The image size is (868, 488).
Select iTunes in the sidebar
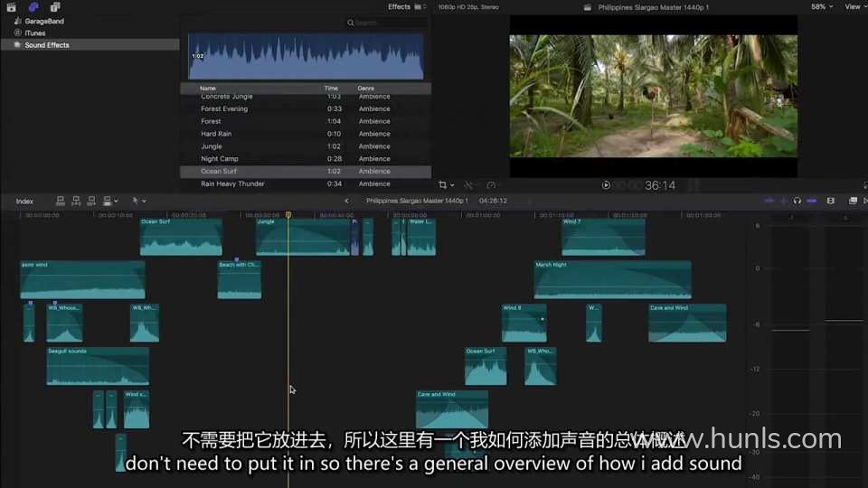click(x=35, y=33)
